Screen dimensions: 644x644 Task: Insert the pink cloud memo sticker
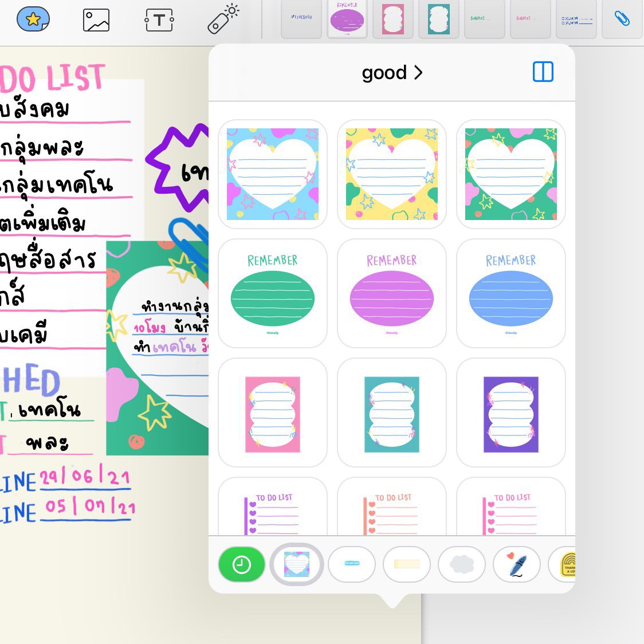[x=273, y=413]
